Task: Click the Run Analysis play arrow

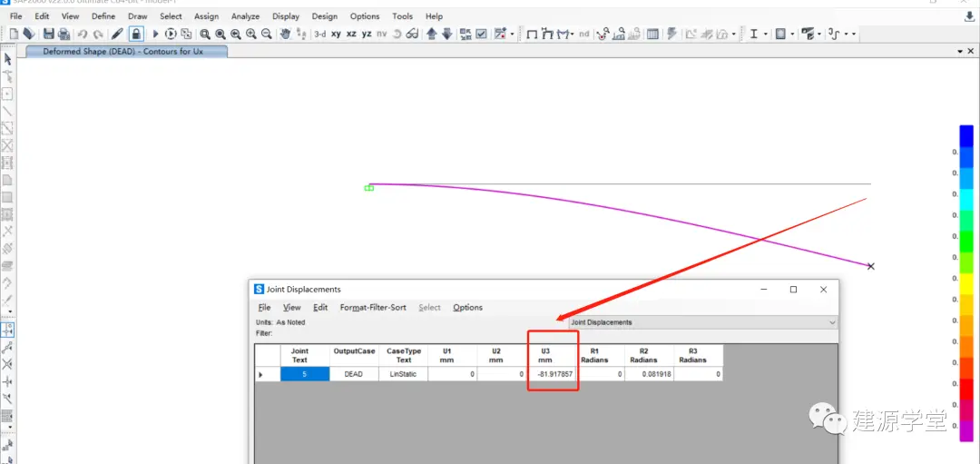Action: tap(156, 34)
